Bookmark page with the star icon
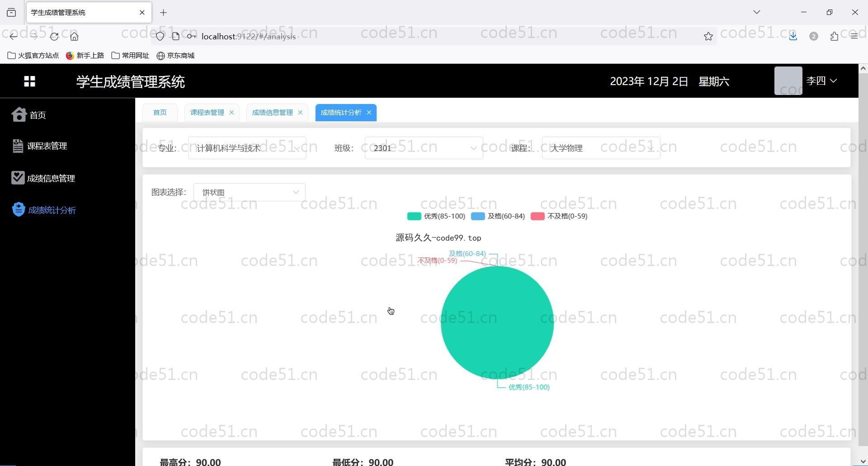This screenshot has width=868, height=466. point(708,36)
